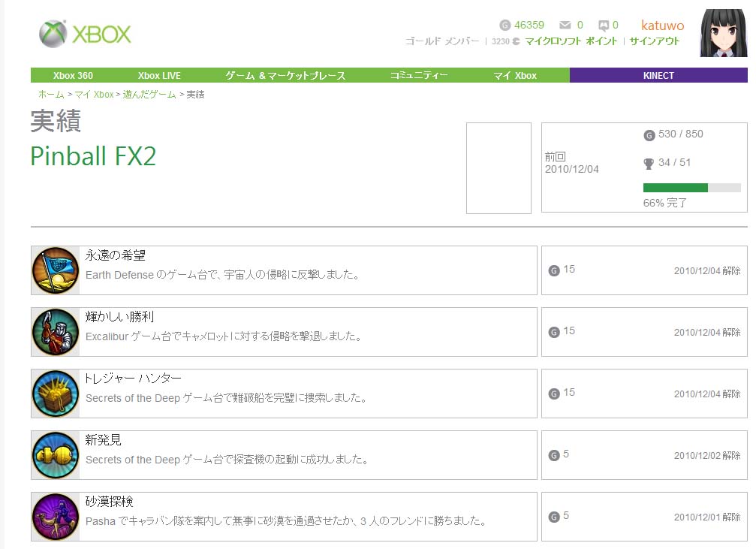Click the gamerscore G icon beside 46359
The width and height of the screenshot is (756, 549).
(505, 25)
